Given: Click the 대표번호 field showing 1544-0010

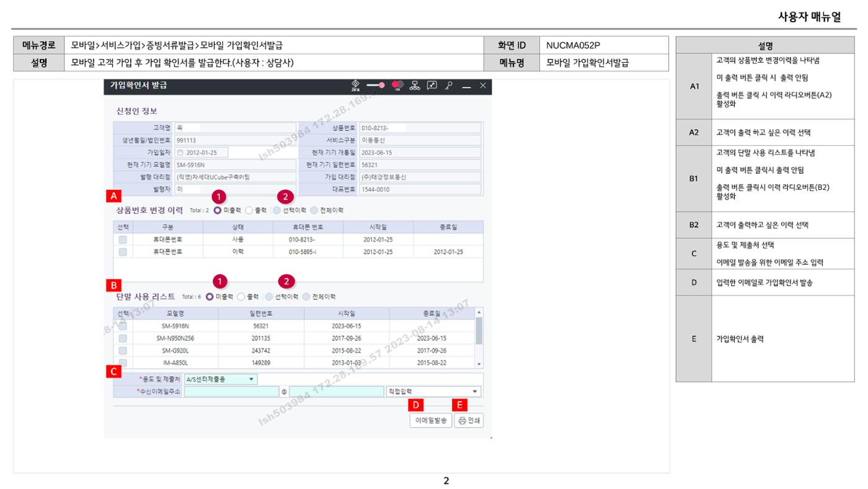Looking at the screenshot, I should point(420,189).
